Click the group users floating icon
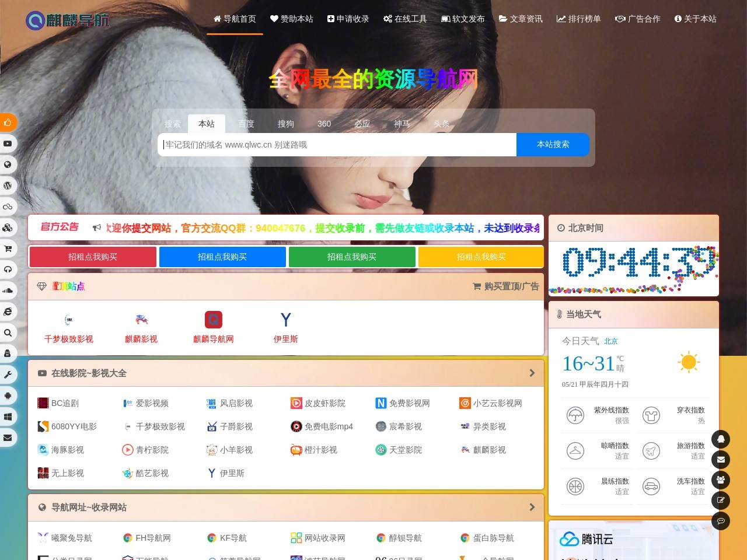 tap(721, 480)
